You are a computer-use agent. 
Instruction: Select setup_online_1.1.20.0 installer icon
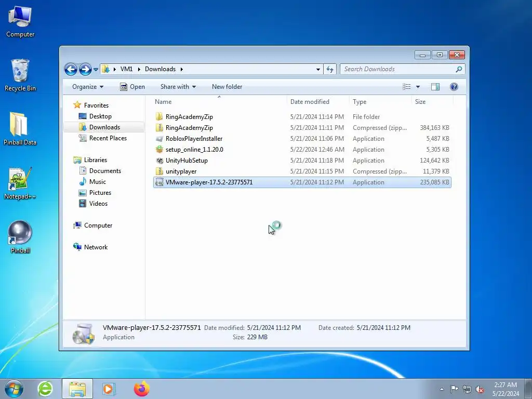pyautogui.click(x=159, y=149)
